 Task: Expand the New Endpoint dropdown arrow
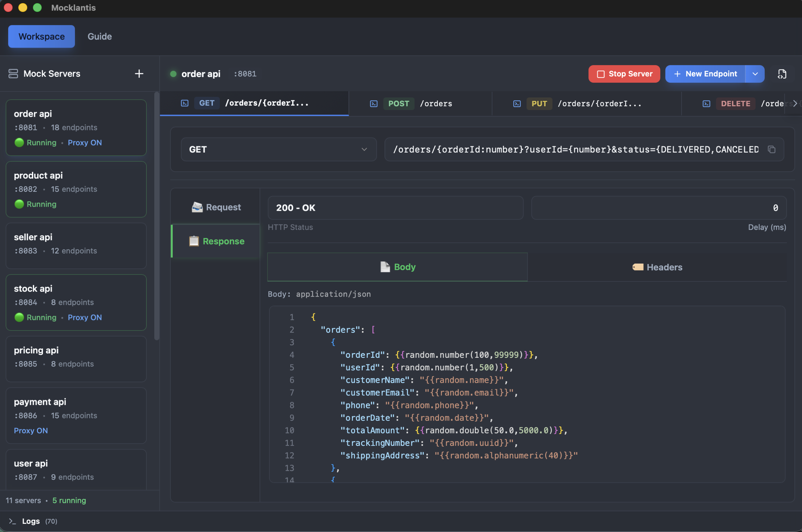755,74
